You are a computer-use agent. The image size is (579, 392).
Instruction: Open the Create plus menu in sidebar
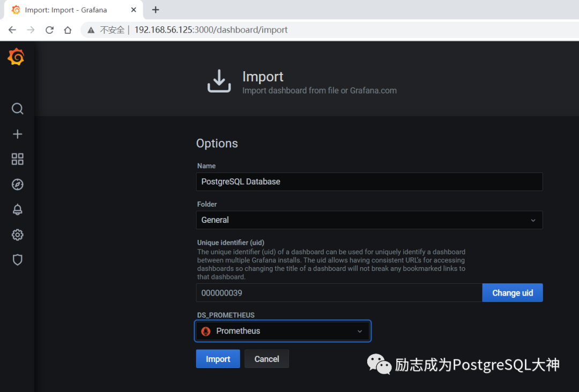click(x=17, y=134)
